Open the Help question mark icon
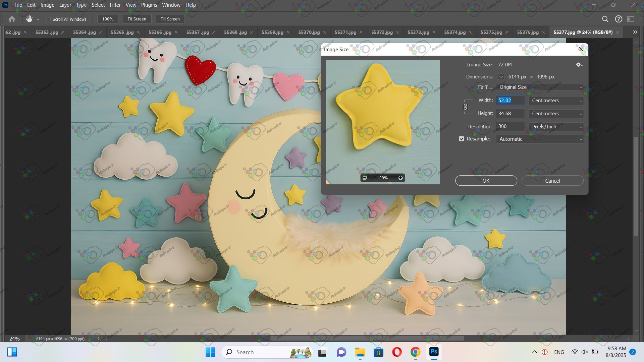Viewport: 644px width, 362px height. (619, 19)
